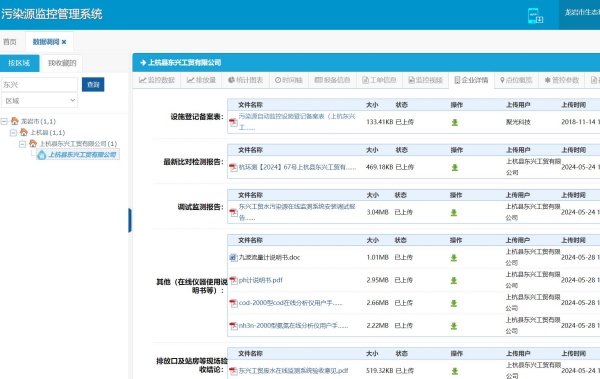Click the arrow icon in company title bar
Viewport: 600px width, 379px height.
tap(143, 62)
